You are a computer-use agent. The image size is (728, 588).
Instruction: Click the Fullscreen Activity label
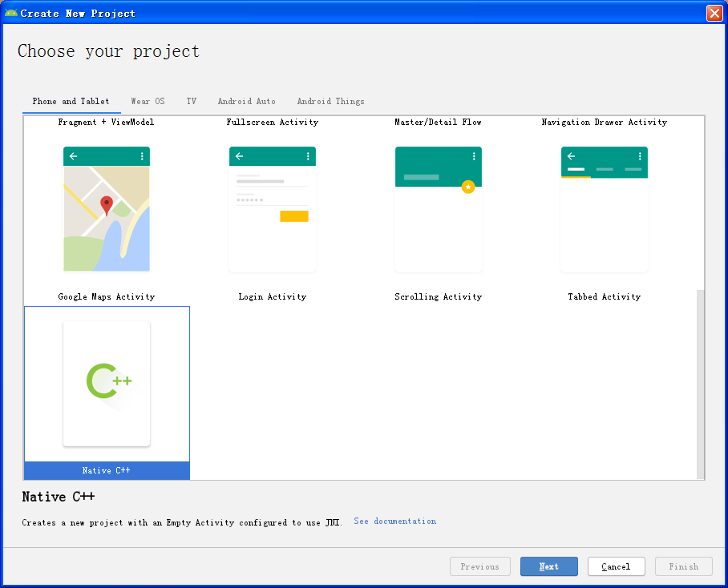[273, 122]
